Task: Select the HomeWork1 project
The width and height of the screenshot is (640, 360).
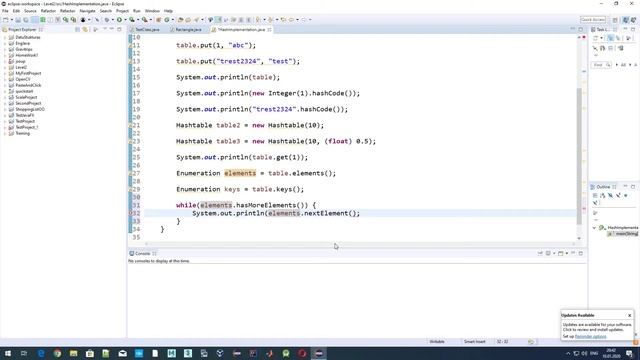Action: pyautogui.click(x=27, y=55)
